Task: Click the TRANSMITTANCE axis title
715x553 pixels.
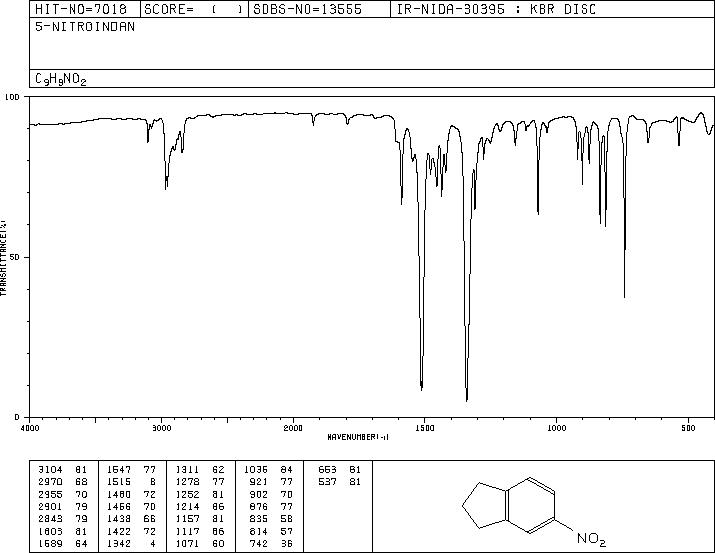Action: [3, 258]
